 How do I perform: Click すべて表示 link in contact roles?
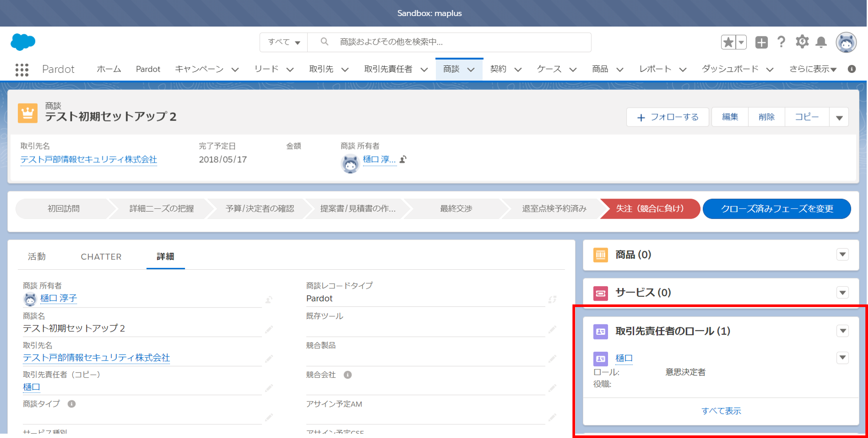tap(721, 411)
